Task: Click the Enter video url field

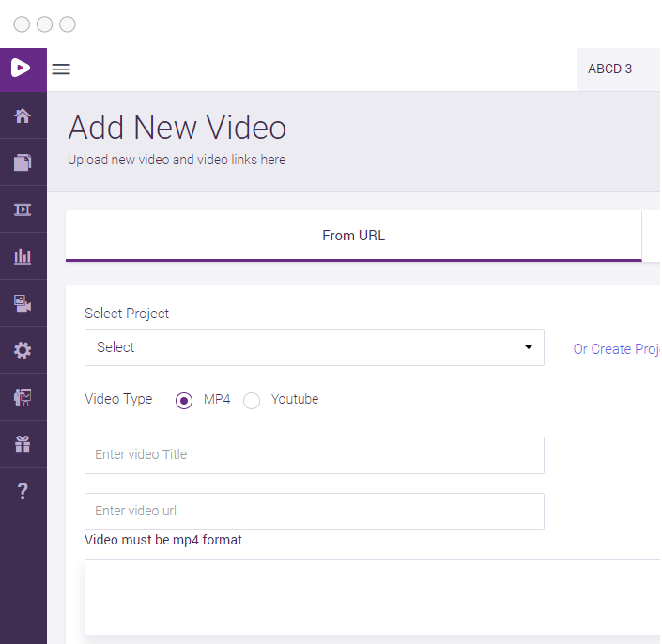Action: 314,512
